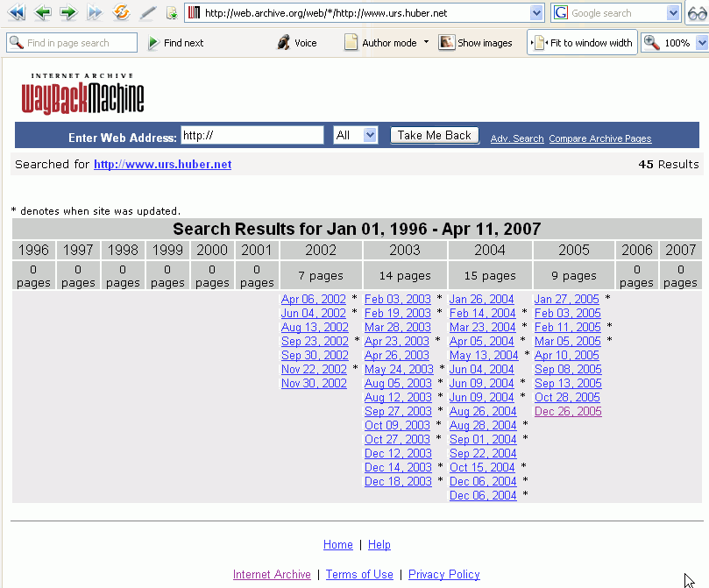Click the pencil wand icon in toolbar

coord(147,12)
